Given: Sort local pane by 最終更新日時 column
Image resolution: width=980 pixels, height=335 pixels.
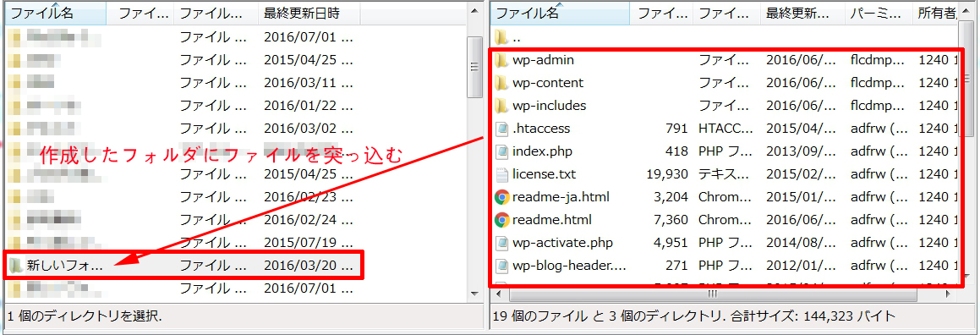Looking at the screenshot, I should (x=309, y=14).
